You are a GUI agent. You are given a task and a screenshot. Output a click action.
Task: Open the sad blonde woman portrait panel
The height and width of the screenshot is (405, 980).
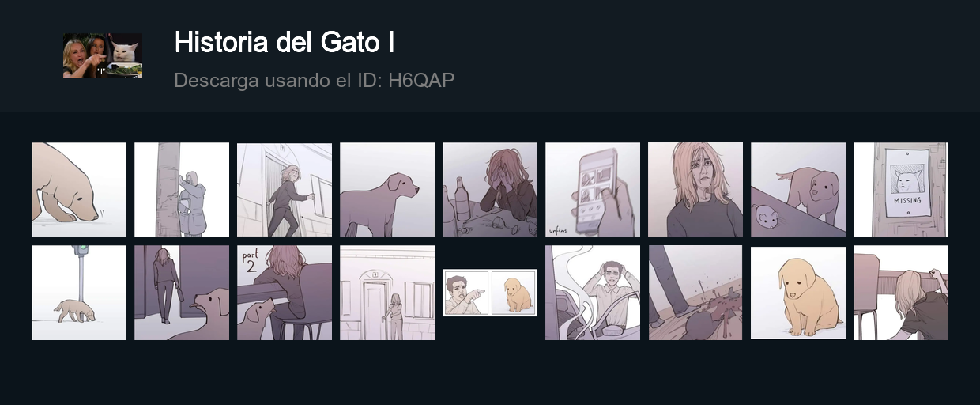695,190
